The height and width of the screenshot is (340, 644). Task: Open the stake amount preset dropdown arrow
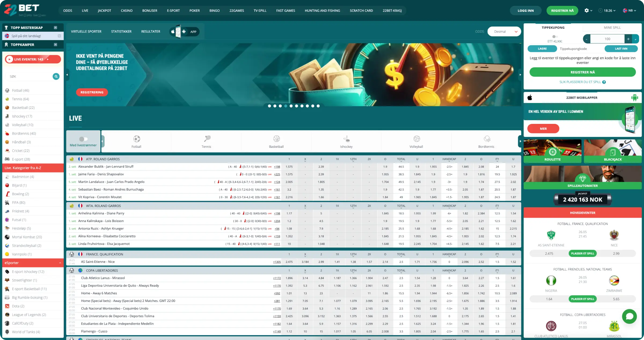click(x=636, y=39)
